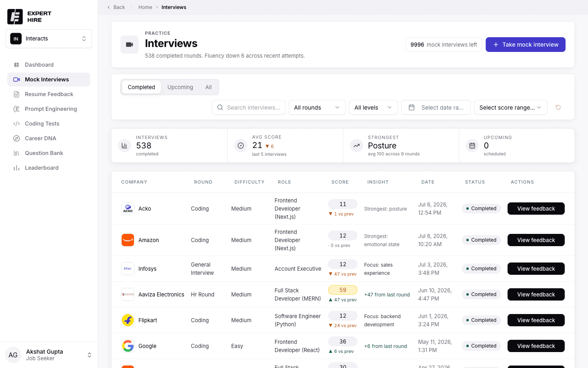Open the Leaderboard bar chart icon
Screen dimensions: 588x368
[x=17, y=168]
